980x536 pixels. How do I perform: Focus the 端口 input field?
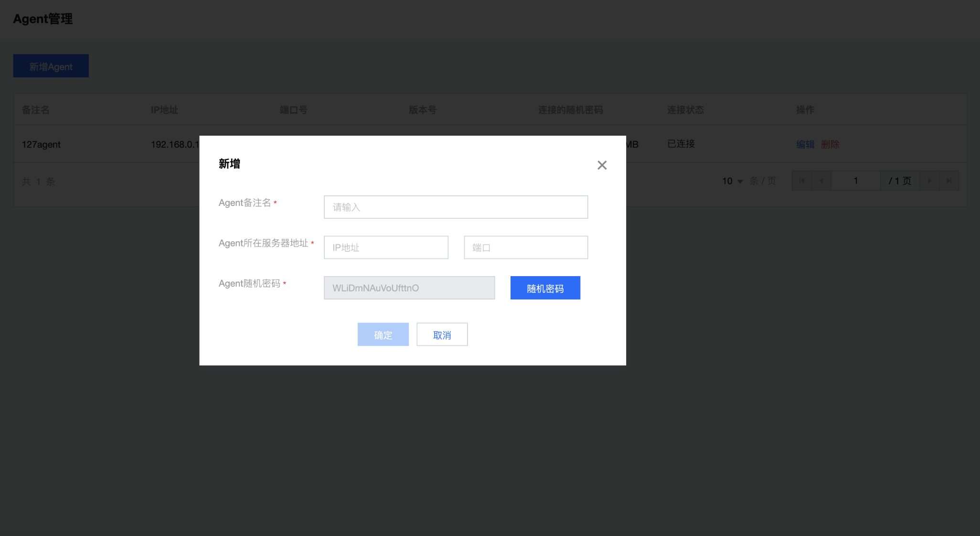[x=526, y=247]
